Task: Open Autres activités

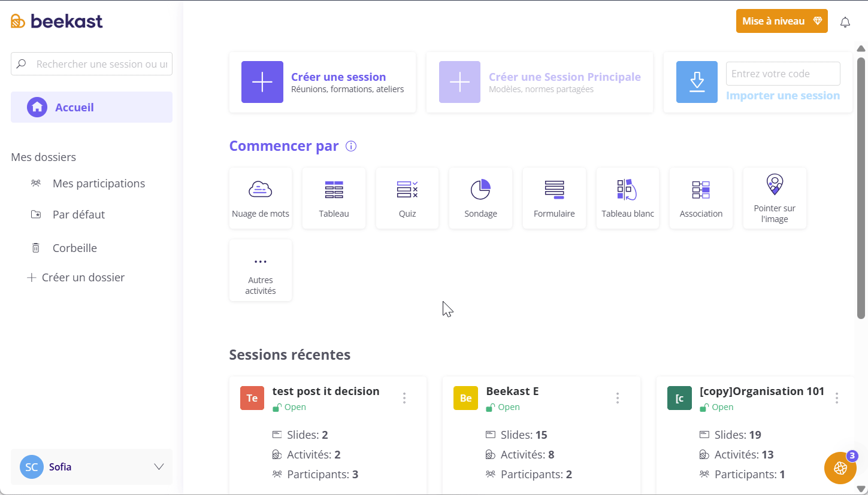Action: coord(261,271)
